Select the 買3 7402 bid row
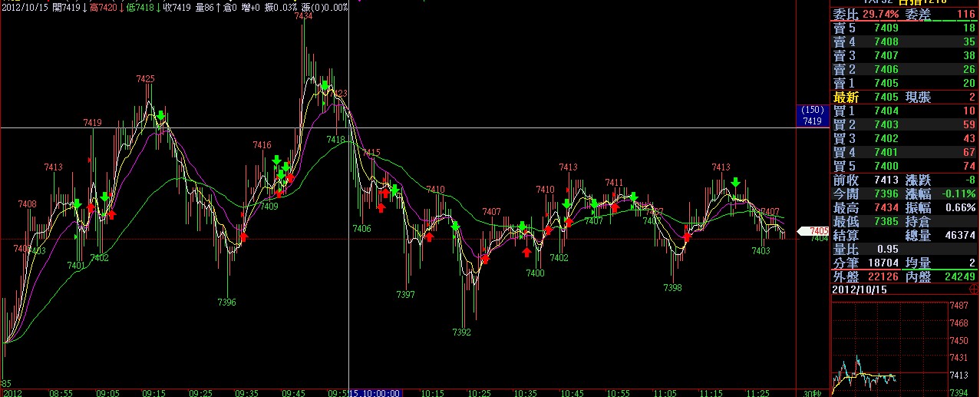 point(905,138)
